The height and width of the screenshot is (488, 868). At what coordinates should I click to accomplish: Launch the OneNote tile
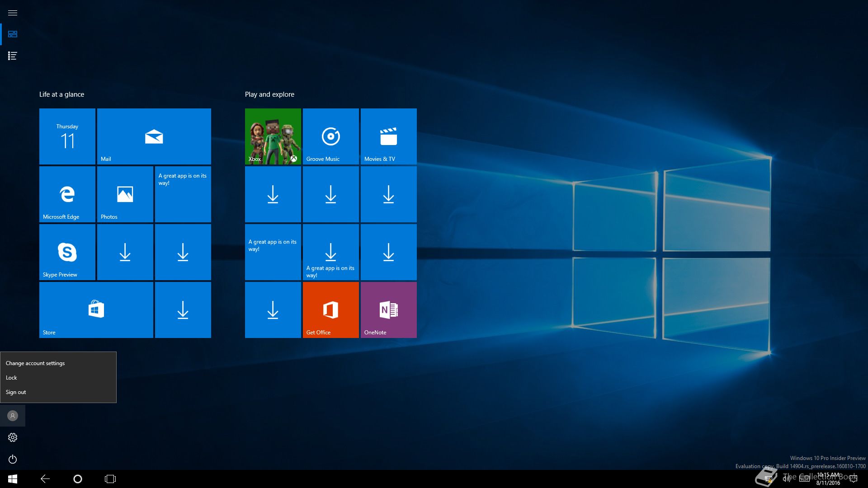pyautogui.click(x=389, y=310)
